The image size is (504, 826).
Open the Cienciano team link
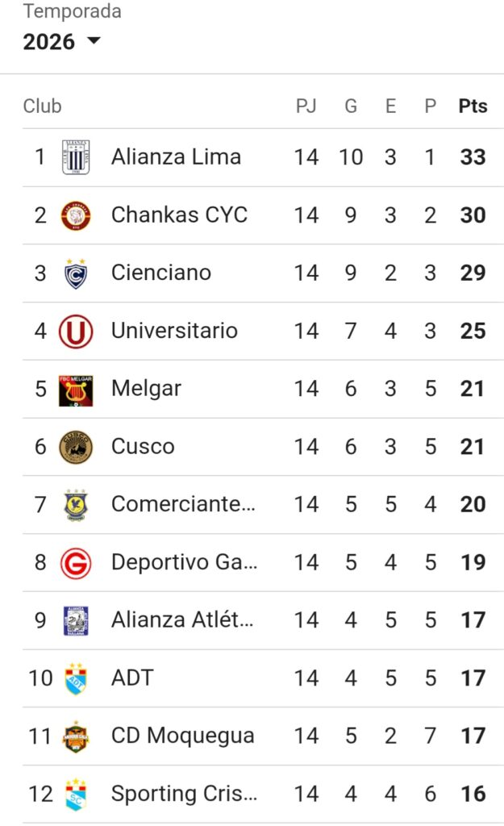pyautogui.click(x=161, y=273)
